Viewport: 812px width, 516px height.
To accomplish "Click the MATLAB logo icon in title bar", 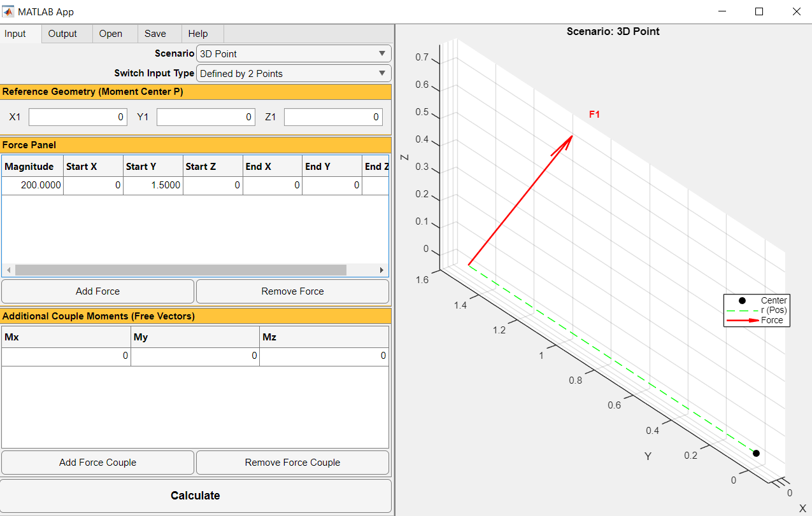I will tap(9, 11).
